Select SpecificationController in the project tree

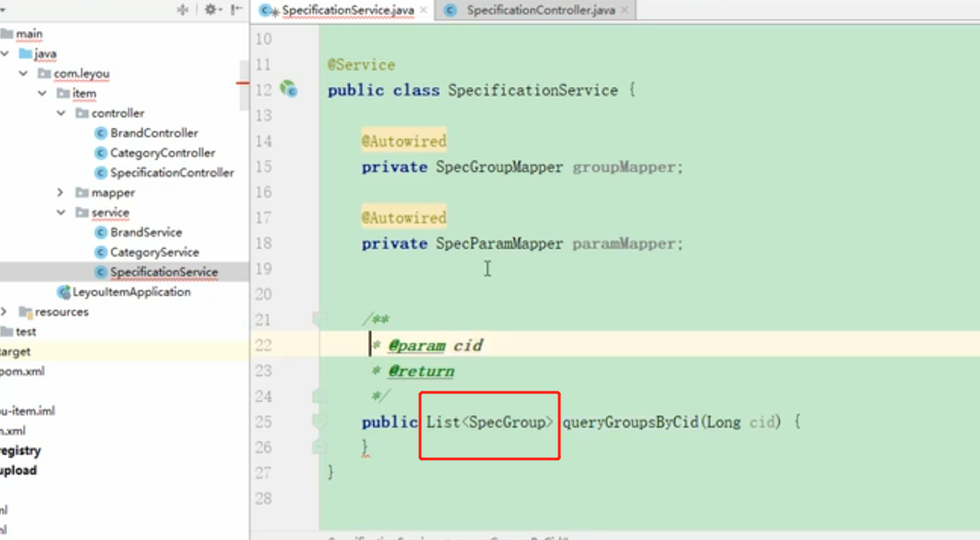click(x=172, y=173)
